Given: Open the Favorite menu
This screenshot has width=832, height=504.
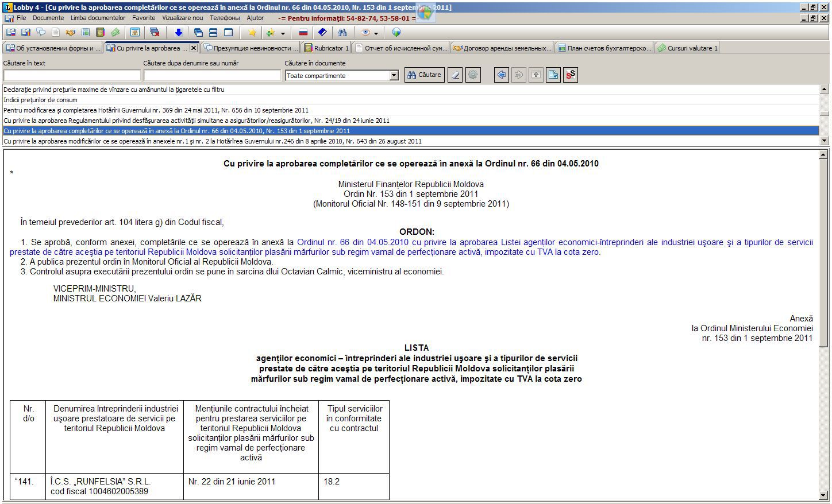Looking at the screenshot, I should pos(144,18).
